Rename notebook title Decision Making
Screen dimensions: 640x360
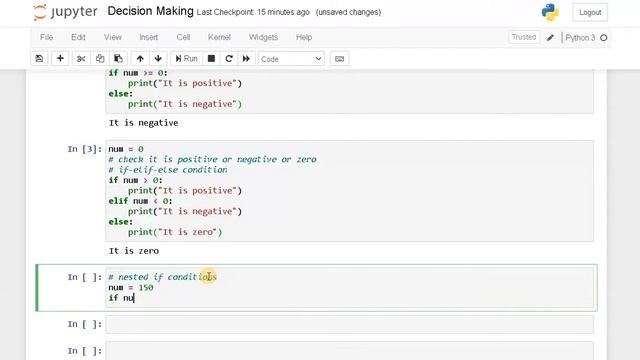(x=150, y=11)
